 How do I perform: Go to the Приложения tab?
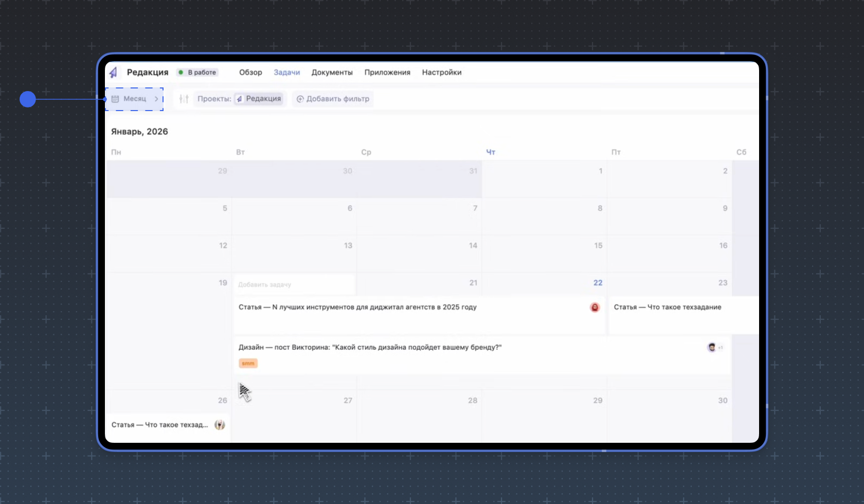(x=387, y=73)
